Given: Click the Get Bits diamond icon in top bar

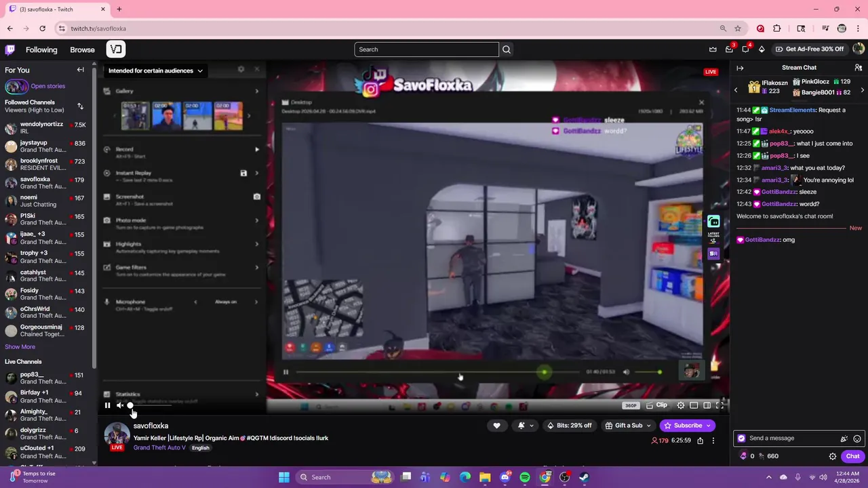Looking at the screenshot, I should coord(762,49).
